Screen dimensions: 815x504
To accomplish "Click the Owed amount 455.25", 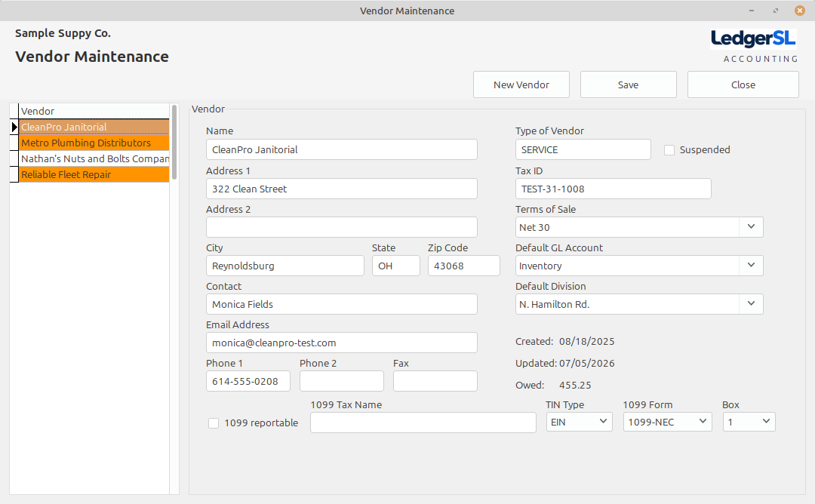I will click(575, 385).
